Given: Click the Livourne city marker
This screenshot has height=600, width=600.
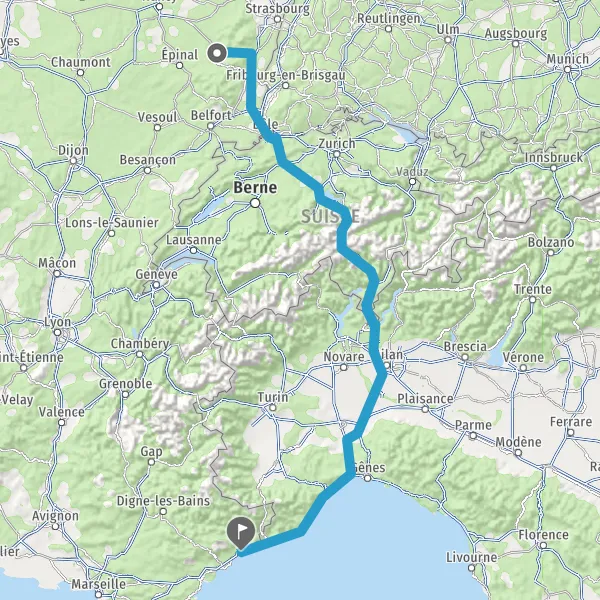Looking at the screenshot, I should pyautogui.click(x=471, y=568).
